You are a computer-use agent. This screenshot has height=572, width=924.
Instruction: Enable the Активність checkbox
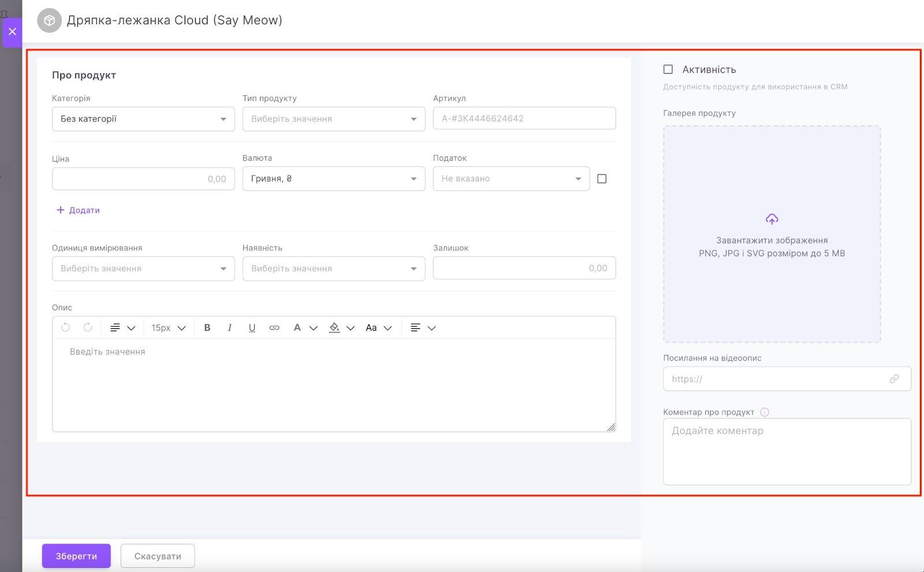pos(668,69)
